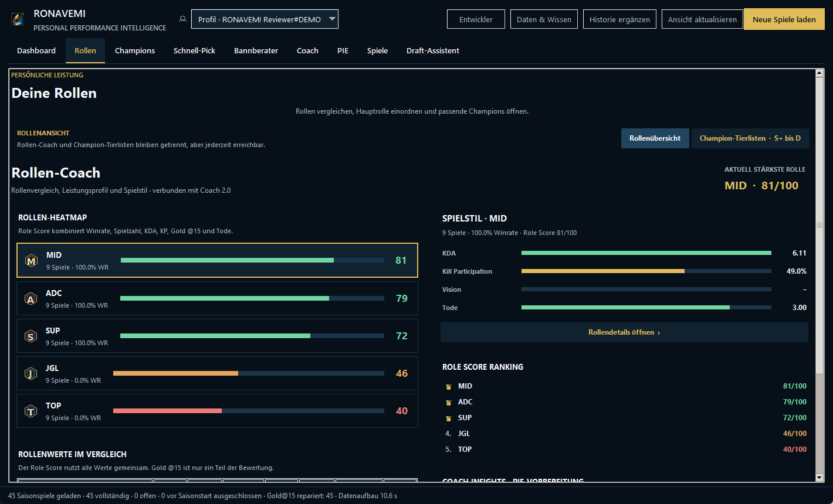Click the profile search icon
This screenshot has height=504, width=833.
click(x=182, y=19)
